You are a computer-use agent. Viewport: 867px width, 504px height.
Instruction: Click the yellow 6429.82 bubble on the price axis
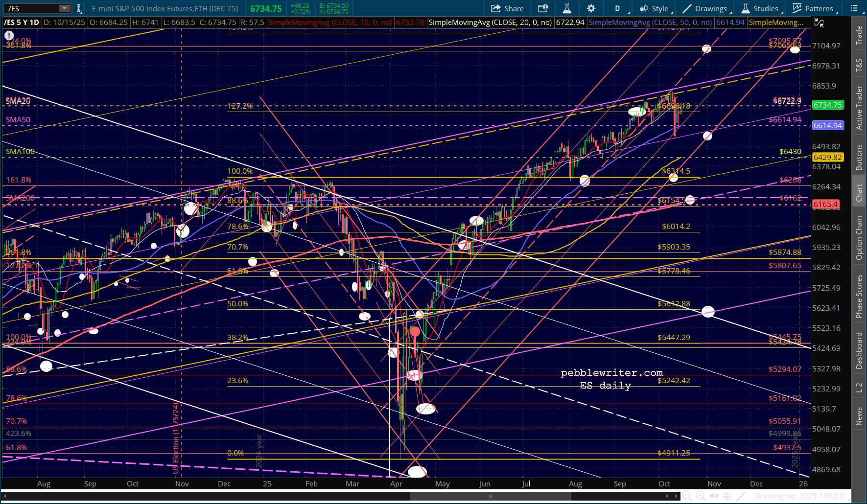coord(828,158)
